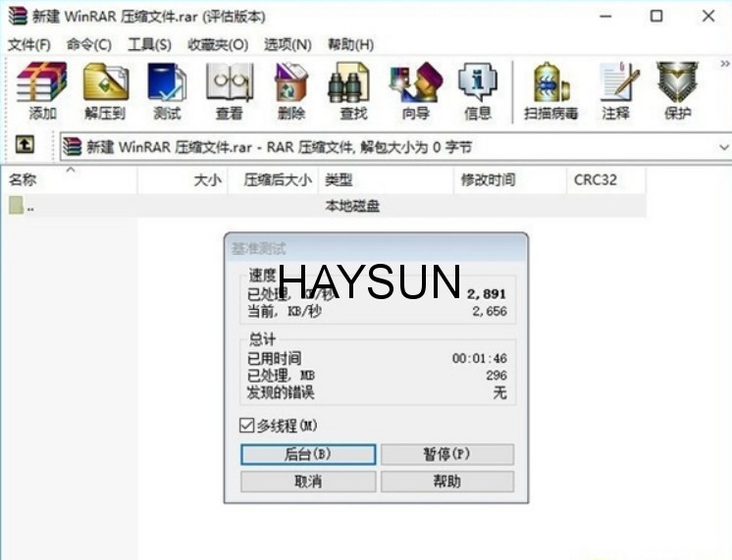Sort by CRC32 column header
732x560 pixels.
click(606, 179)
